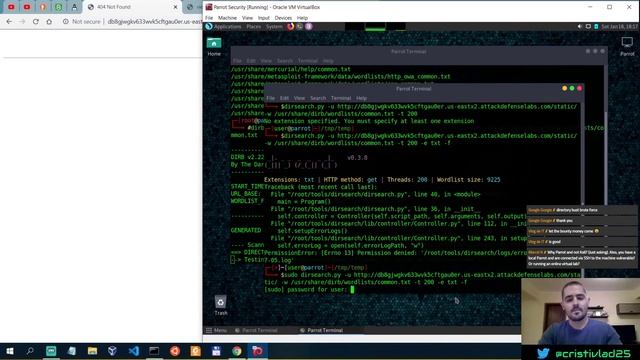The height and width of the screenshot is (360, 640).
Task: Close the 404 Not Found tab
Action: tap(175, 7)
